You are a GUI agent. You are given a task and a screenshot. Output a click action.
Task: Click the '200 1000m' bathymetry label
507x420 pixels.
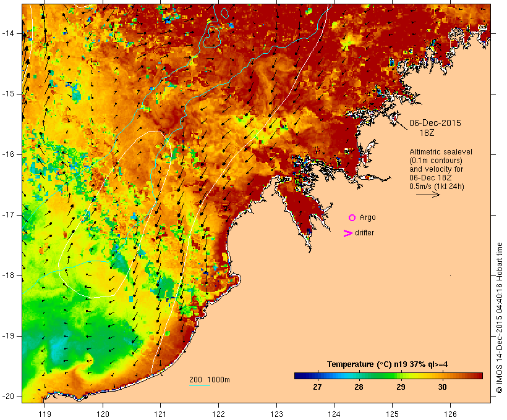click(210, 380)
